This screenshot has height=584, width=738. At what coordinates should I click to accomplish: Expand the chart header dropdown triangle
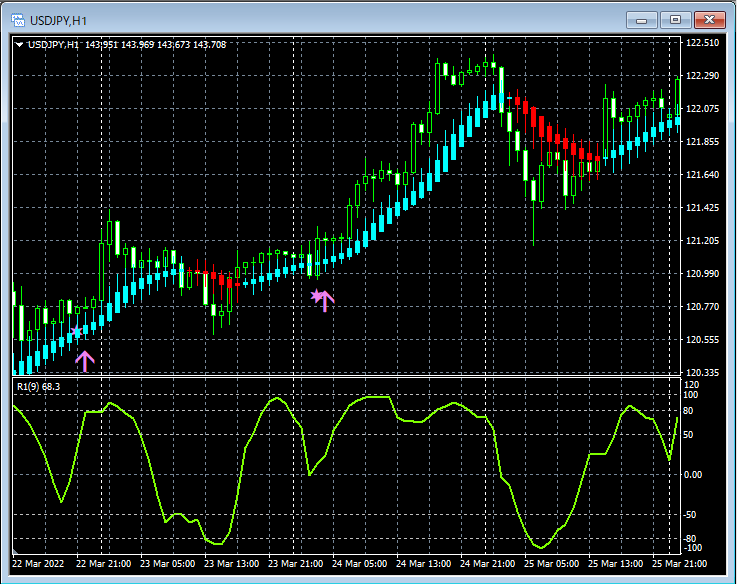pyautogui.click(x=19, y=45)
